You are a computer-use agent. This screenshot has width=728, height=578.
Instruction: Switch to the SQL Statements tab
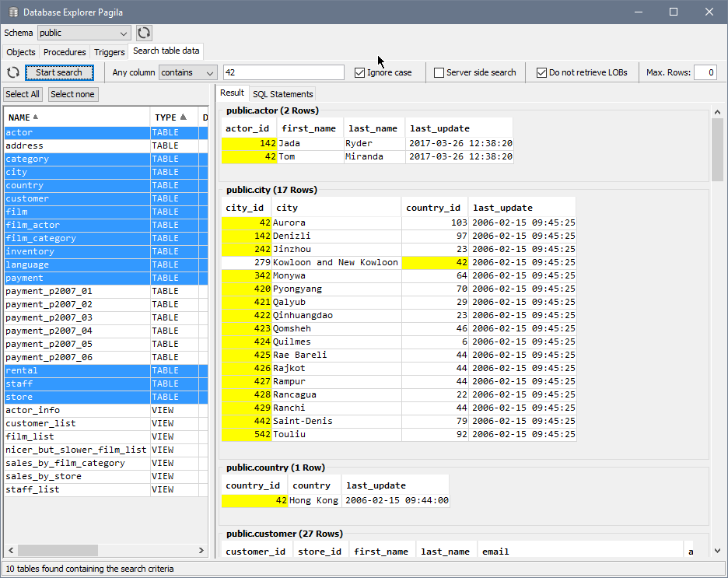coord(282,94)
